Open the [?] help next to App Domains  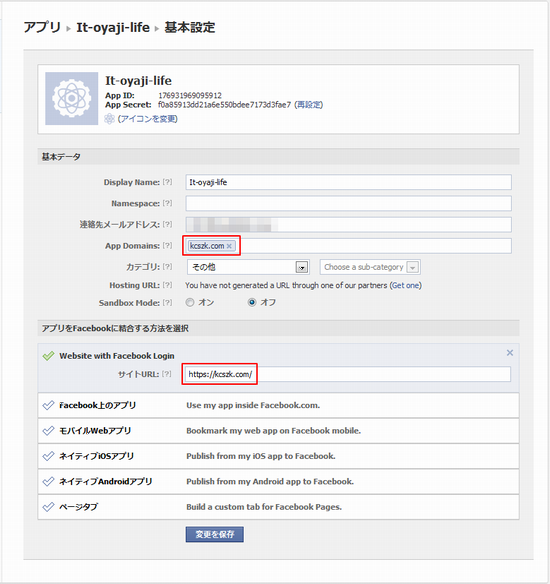coord(168,246)
